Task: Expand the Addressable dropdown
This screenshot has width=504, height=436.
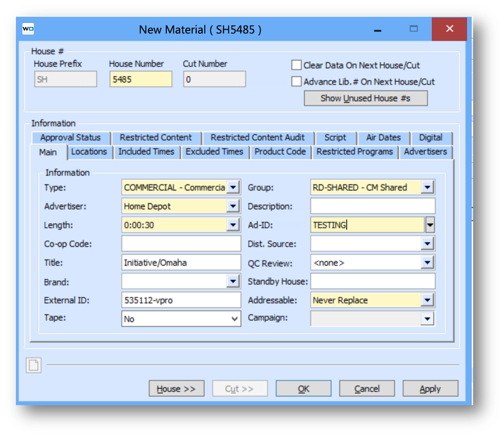Action: click(x=427, y=300)
